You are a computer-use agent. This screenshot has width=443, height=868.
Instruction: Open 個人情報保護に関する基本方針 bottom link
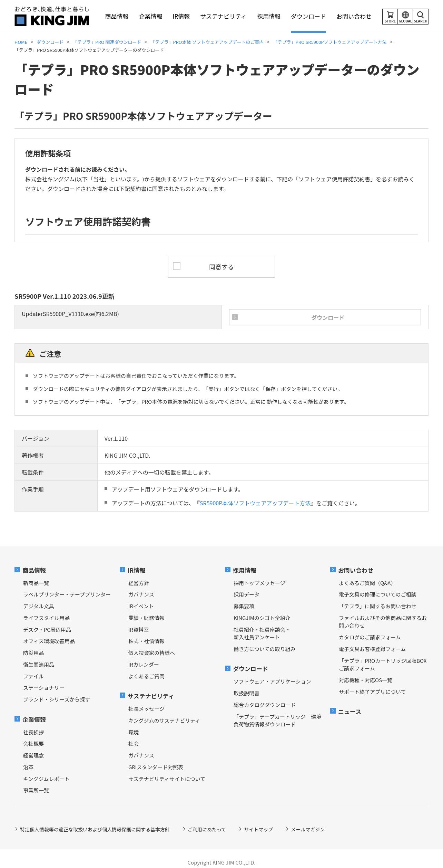pos(95,829)
